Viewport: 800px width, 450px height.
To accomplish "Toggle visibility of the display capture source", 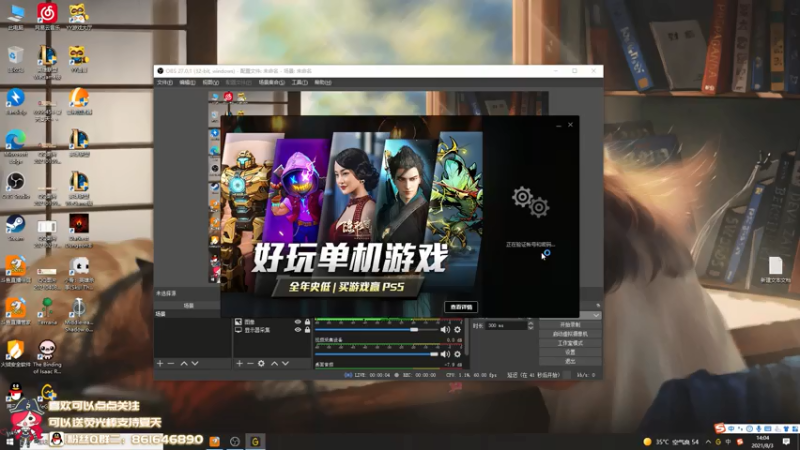I will point(297,330).
